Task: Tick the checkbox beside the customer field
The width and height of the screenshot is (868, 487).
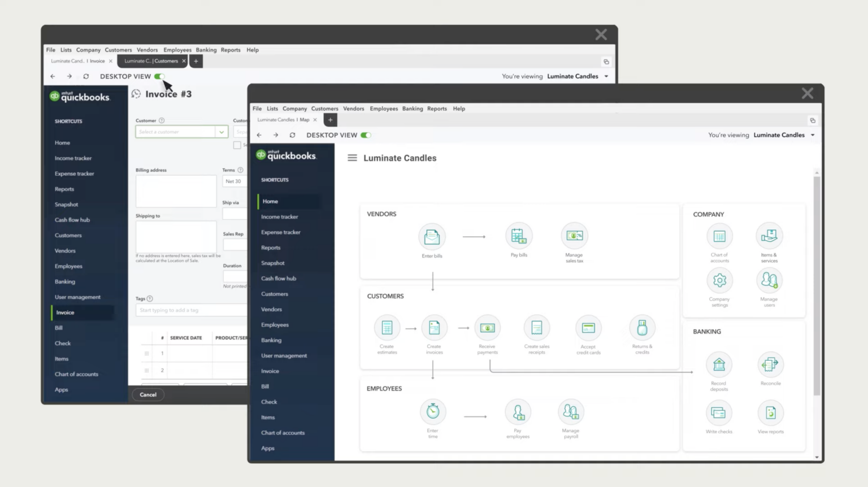Action: [x=237, y=145]
